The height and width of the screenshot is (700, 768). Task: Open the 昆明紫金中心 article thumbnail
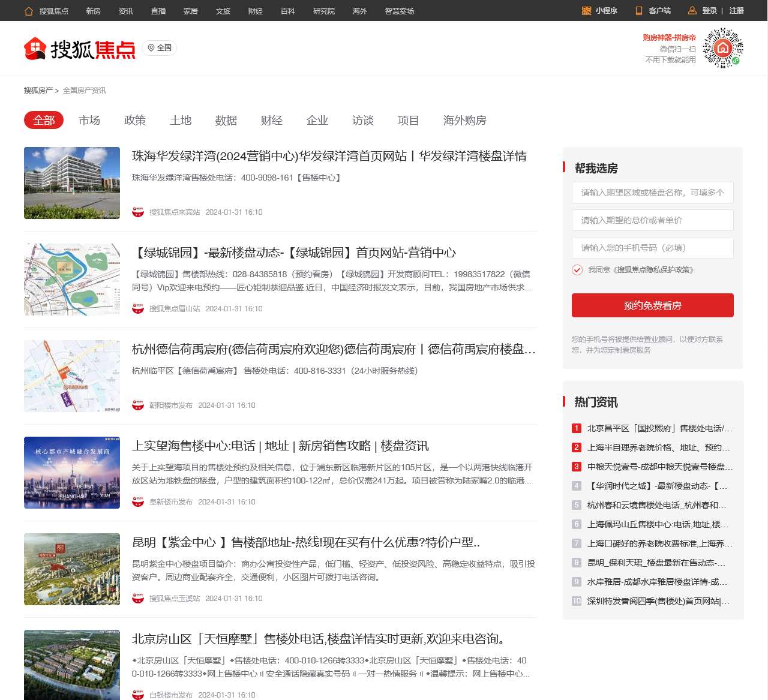(x=72, y=569)
